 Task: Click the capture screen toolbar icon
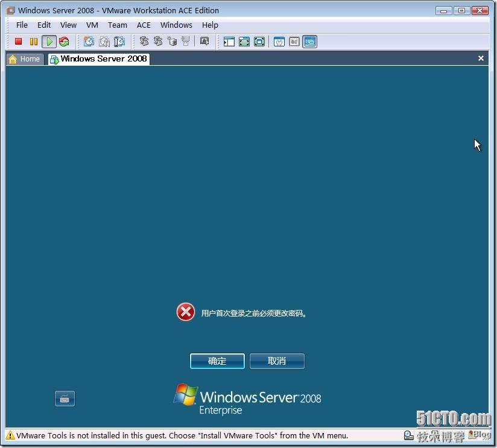tap(204, 41)
